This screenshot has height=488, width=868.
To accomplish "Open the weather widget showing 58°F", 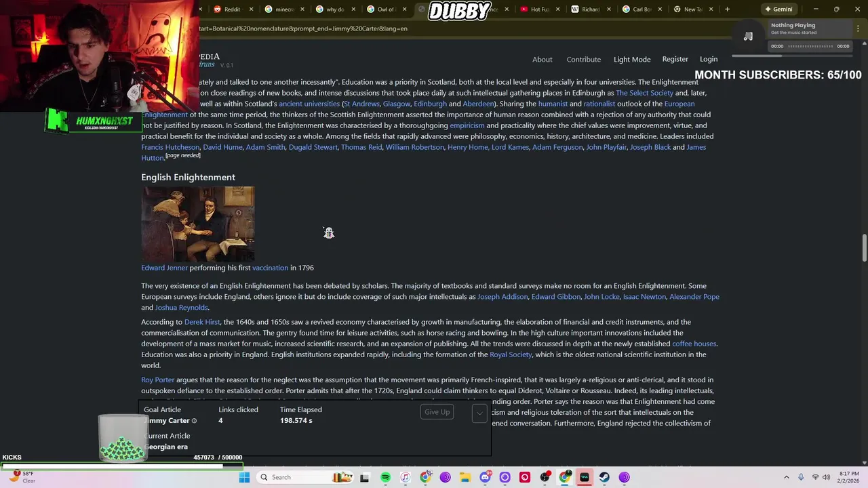I will (20, 477).
